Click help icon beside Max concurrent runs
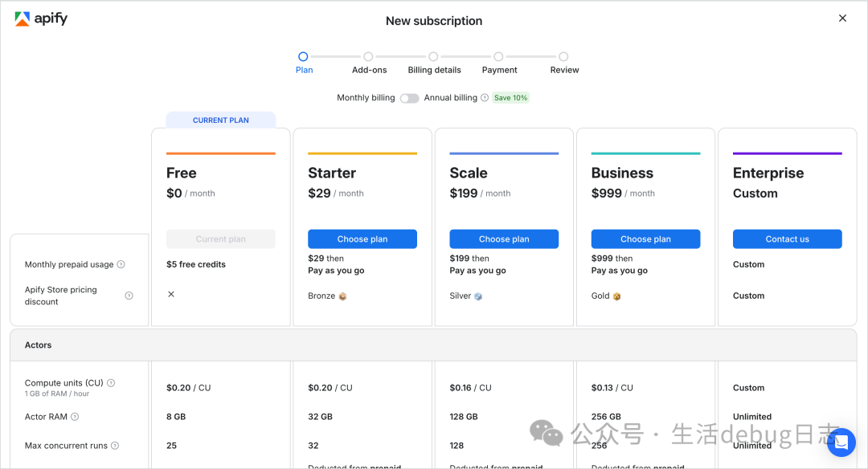The image size is (868, 469). (x=115, y=445)
